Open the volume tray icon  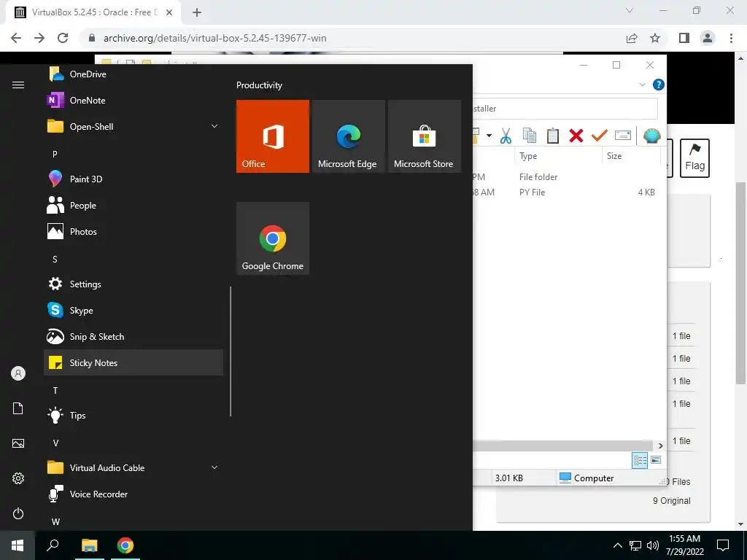653,545
